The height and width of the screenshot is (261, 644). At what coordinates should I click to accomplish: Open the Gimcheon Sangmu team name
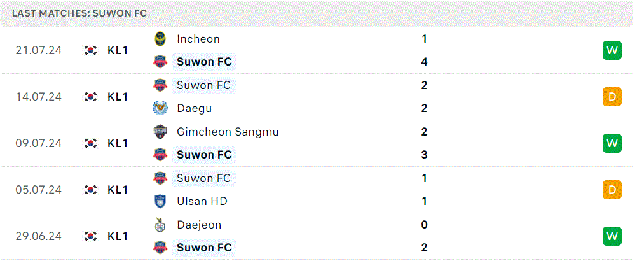coord(228,132)
